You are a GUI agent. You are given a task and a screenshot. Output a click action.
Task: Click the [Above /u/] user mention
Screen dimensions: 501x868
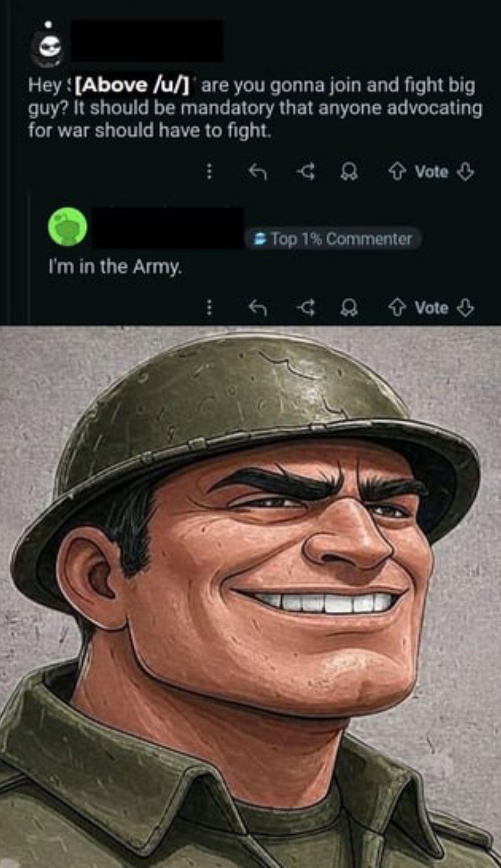(x=132, y=85)
